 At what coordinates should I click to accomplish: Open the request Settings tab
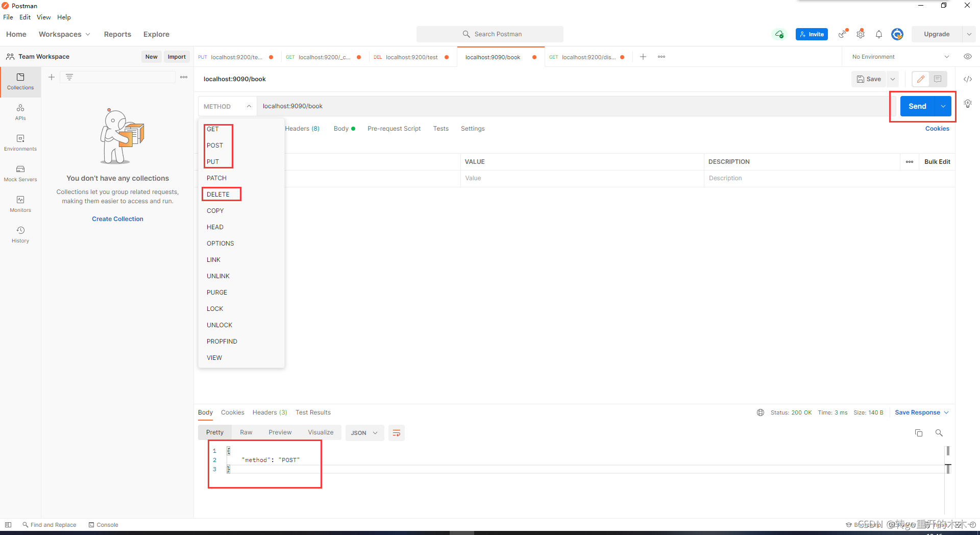473,129
